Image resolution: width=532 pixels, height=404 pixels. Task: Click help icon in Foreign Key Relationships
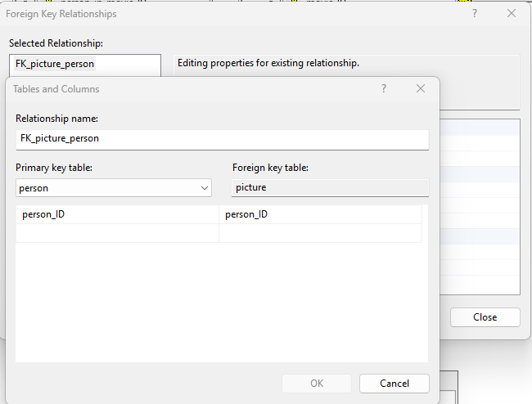[475, 14]
